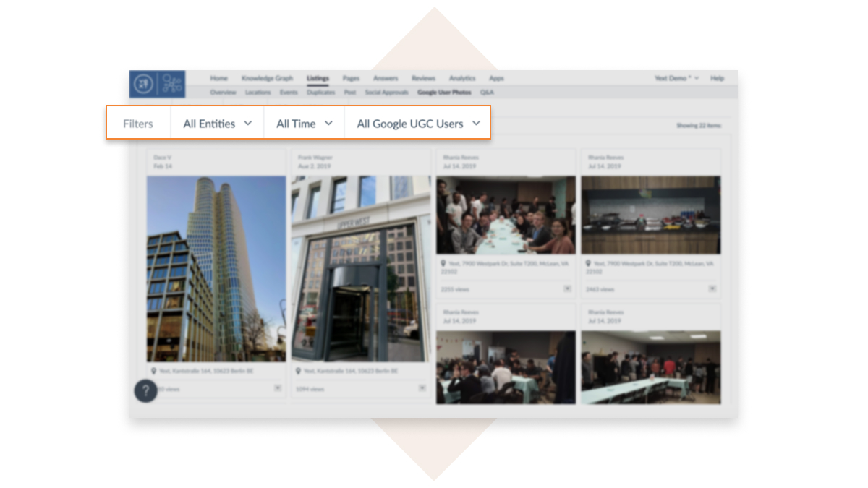This screenshot has width=868, height=488.
Task: Click the '1094 views' count
Action: 310,389
